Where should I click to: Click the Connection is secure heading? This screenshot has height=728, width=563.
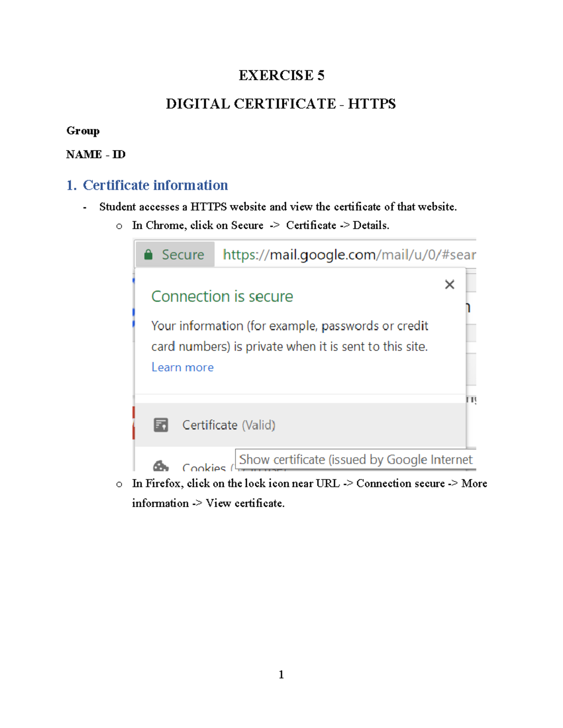(222, 296)
